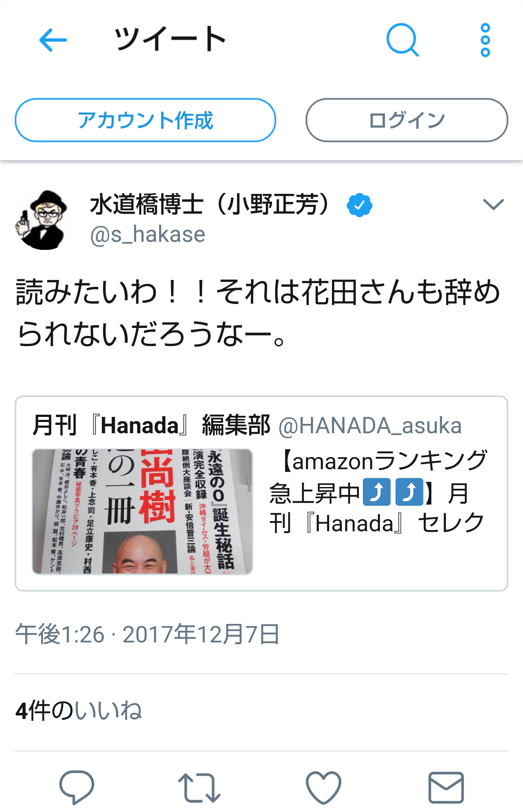Open @HANADA_asuka quoted account handle

point(370,426)
